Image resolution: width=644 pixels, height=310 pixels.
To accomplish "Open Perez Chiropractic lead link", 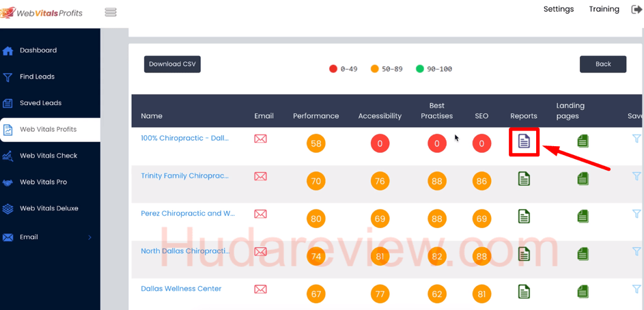I will (188, 214).
